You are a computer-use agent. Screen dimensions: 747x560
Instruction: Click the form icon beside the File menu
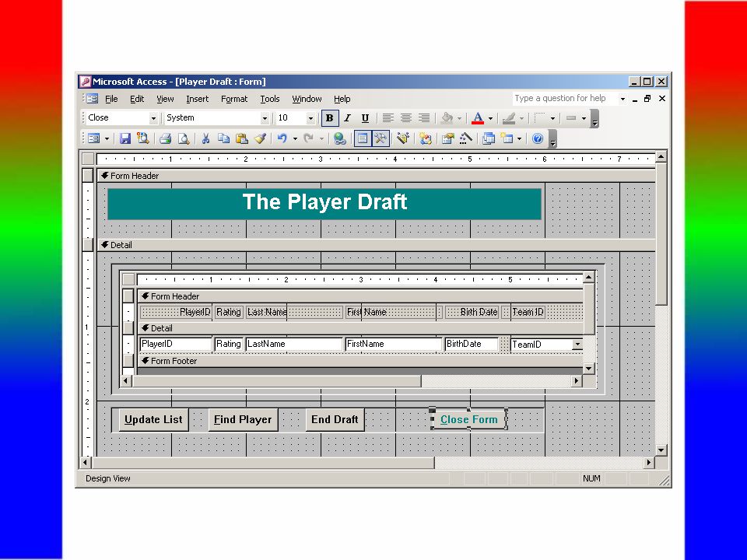93,99
